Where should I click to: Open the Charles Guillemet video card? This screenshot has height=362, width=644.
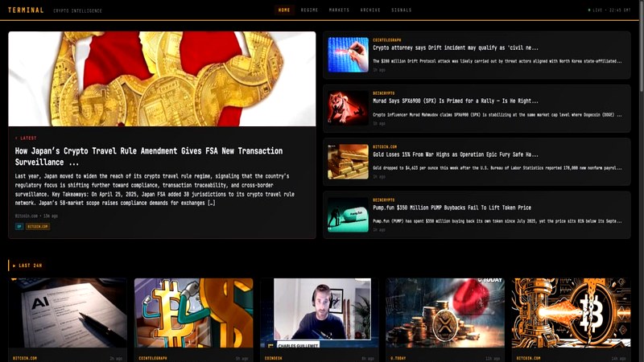[319, 313]
